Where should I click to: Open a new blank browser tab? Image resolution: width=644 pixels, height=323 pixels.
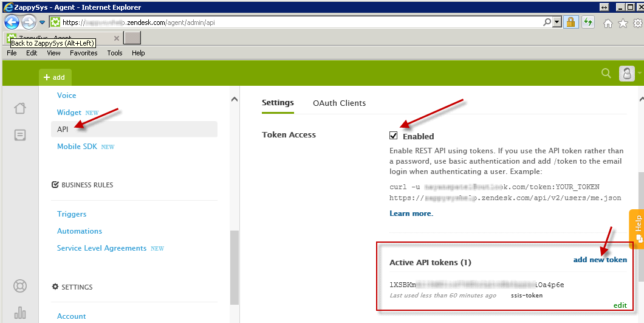132,38
